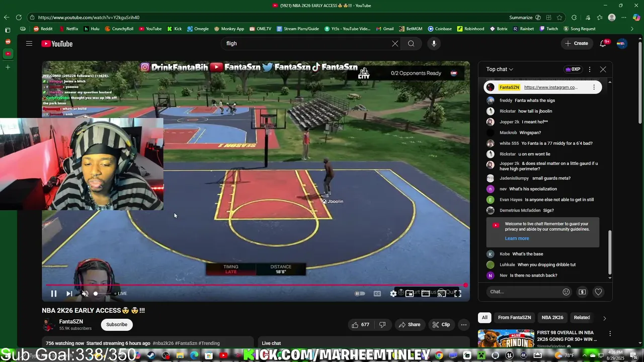Share the video
Viewport: 644px width, 362px height.
click(410, 325)
